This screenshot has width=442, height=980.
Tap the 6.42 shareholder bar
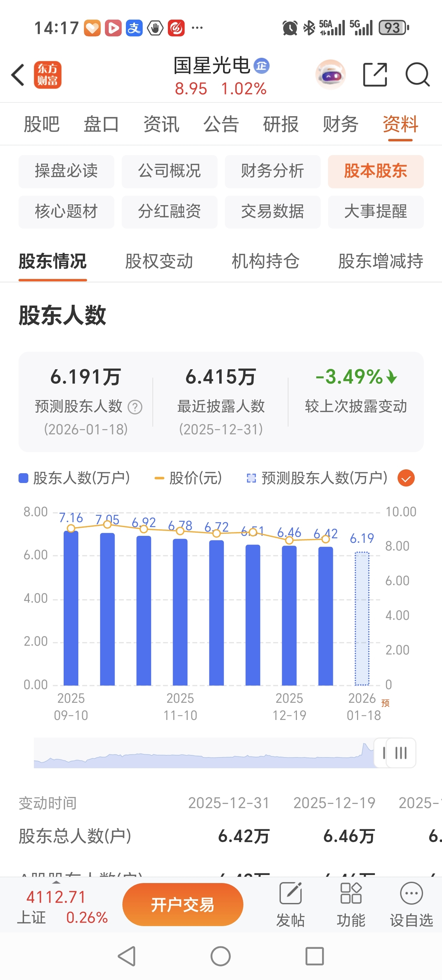(x=326, y=616)
